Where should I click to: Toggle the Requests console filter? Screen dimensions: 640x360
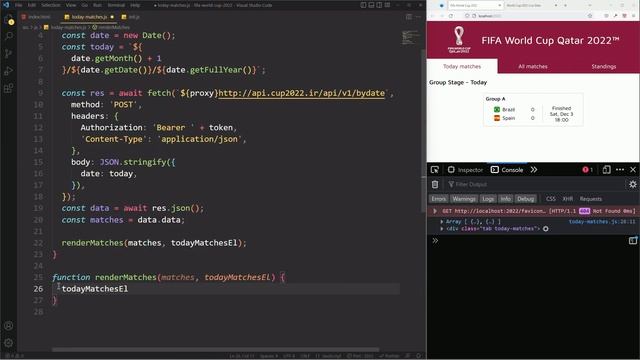click(x=591, y=199)
